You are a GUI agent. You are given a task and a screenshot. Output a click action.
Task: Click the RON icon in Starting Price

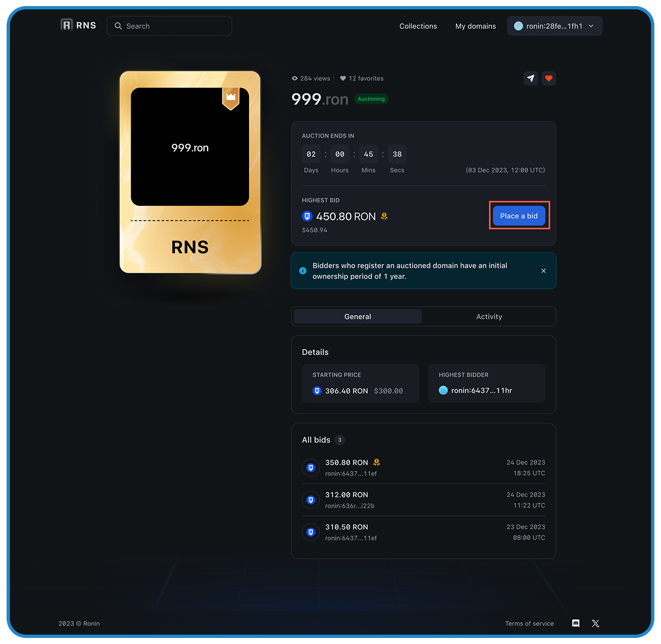[x=317, y=391]
